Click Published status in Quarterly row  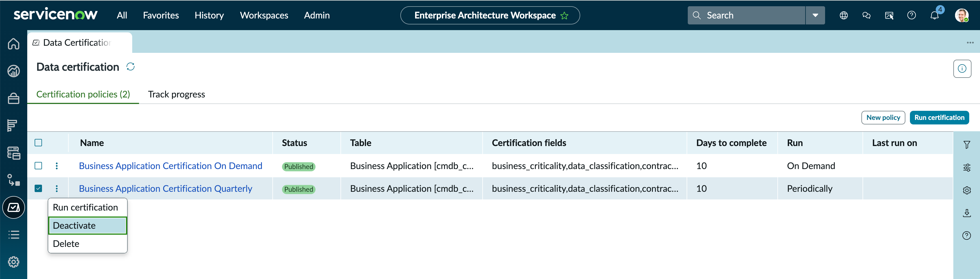pyautogui.click(x=299, y=190)
